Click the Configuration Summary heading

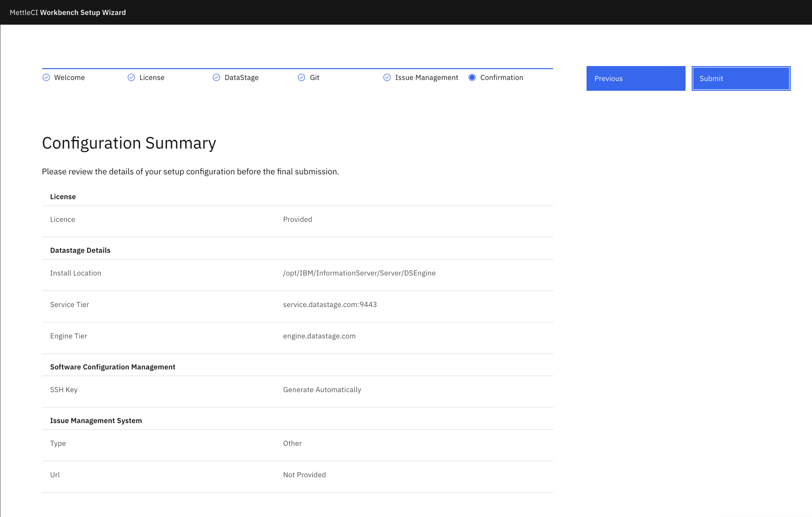(129, 143)
